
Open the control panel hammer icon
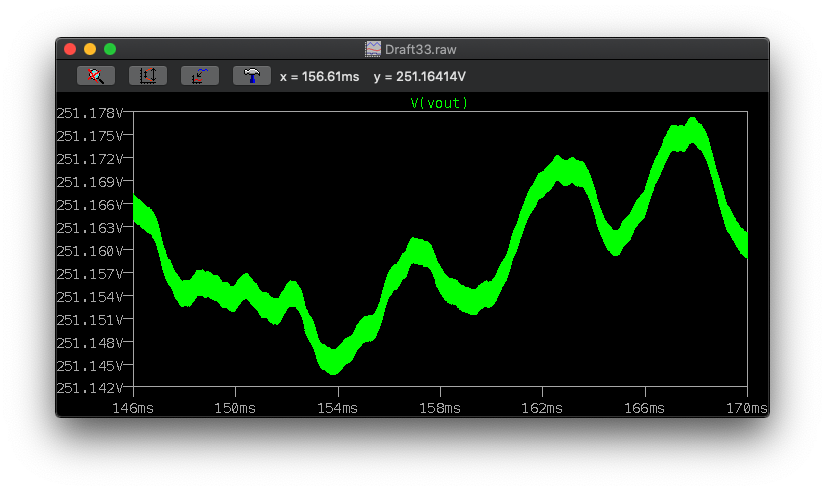(252, 76)
